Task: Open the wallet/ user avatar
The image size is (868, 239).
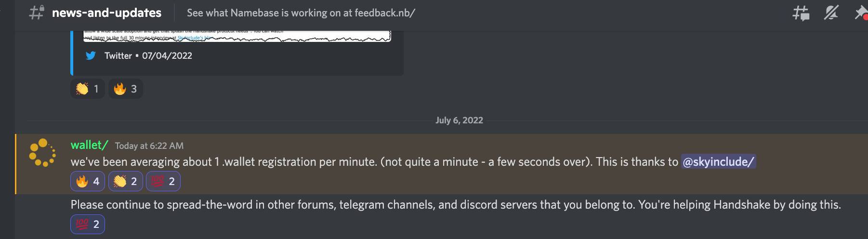Action: pos(42,153)
